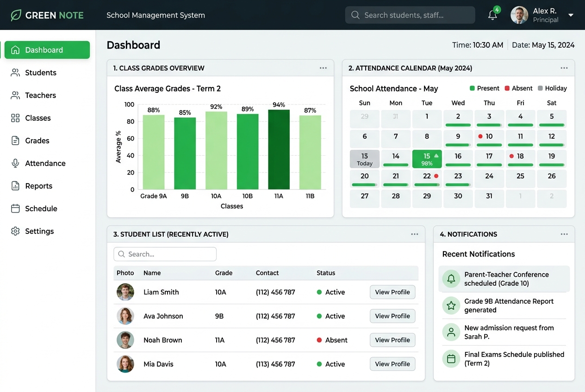The width and height of the screenshot is (585, 392).
Task: Expand the Alex R. profile dropdown arrow
Action: [x=571, y=15]
